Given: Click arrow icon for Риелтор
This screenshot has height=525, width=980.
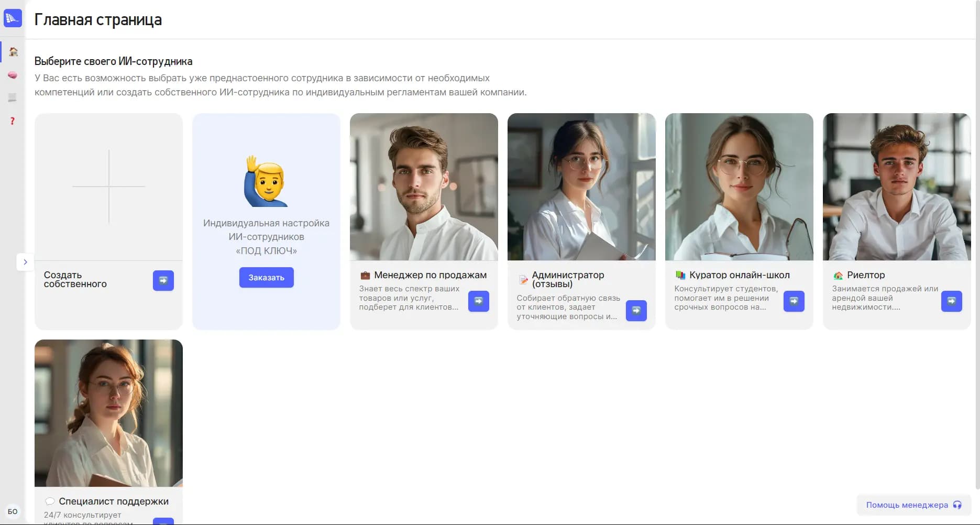Looking at the screenshot, I should [951, 301].
